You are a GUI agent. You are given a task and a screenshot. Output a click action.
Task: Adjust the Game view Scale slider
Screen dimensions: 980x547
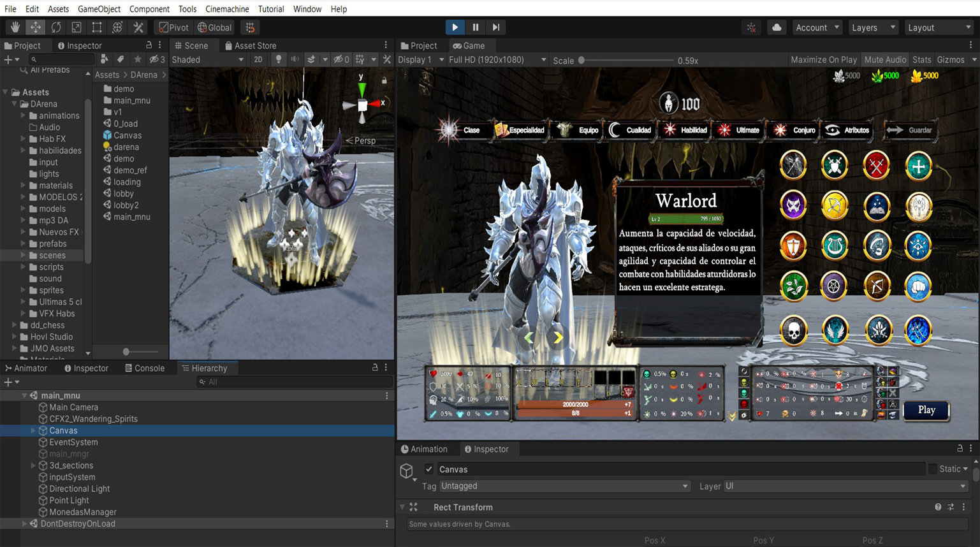tap(581, 61)
